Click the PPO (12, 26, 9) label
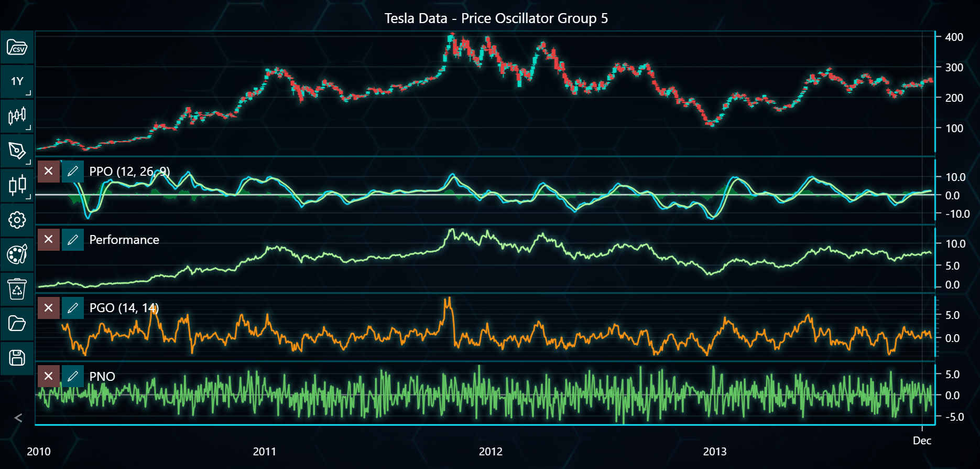 (129, 172)
